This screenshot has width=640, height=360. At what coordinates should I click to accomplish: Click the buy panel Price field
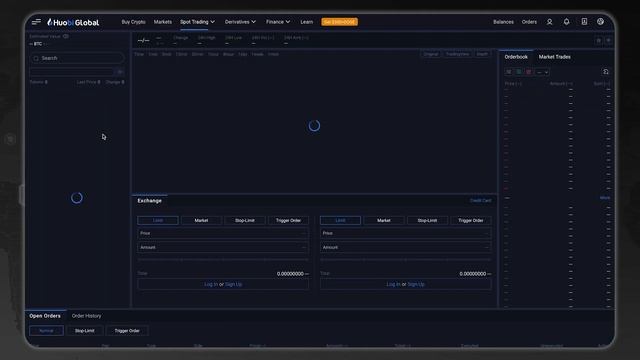click(223, 233)
